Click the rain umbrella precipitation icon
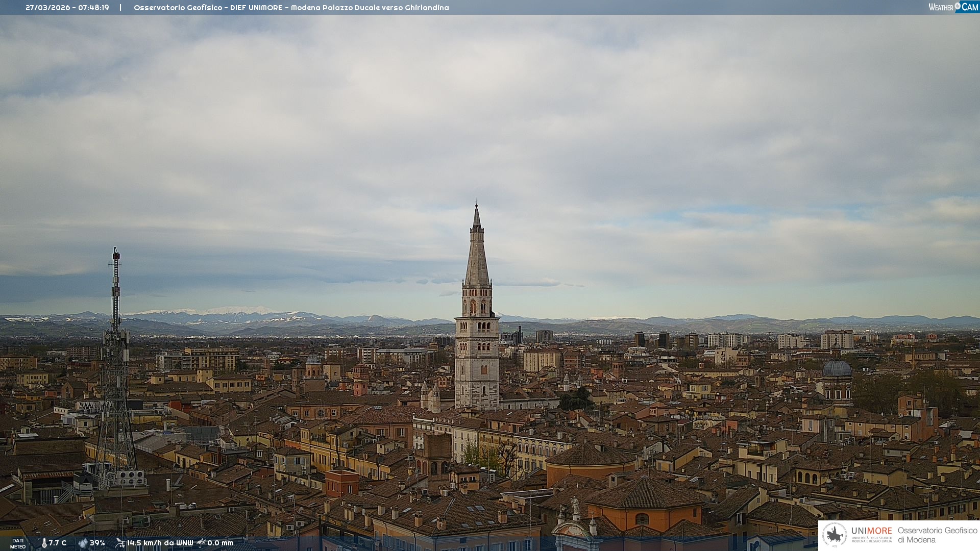The height and width of the screenshot is (551, 980). (x=201, y=543)
